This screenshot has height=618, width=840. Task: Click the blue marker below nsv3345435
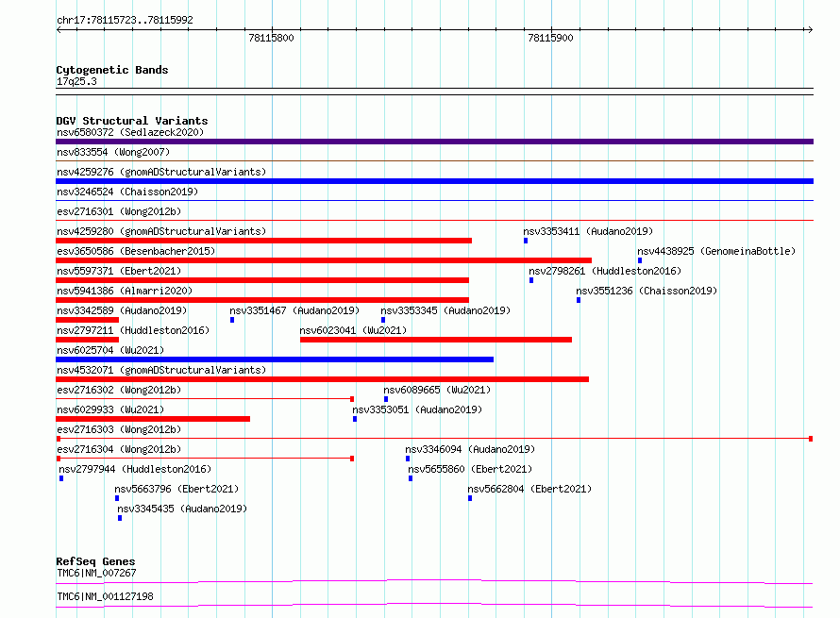pyautogui.click(x=120, y=518)
